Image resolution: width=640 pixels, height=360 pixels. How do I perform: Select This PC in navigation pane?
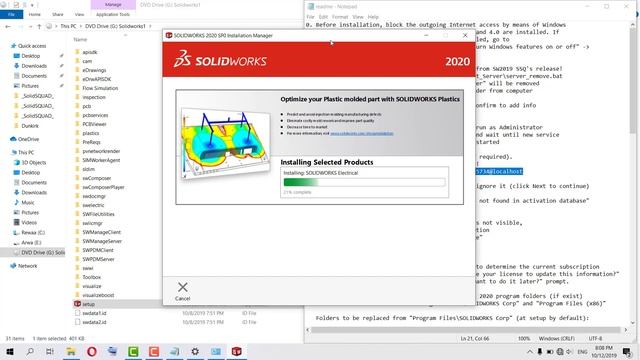pos(26,152)
